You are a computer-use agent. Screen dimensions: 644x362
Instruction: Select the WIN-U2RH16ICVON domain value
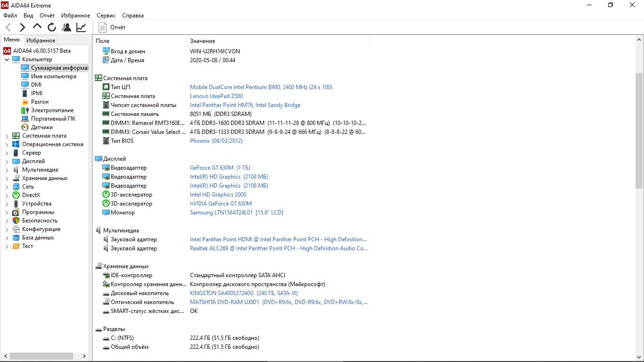(x=215, y=51)
